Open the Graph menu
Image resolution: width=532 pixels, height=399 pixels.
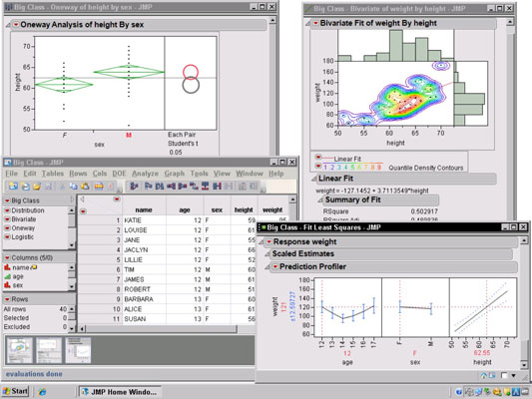click(x=175, y=174)
